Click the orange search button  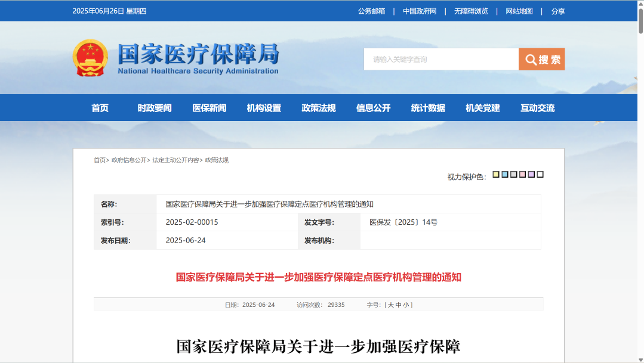pos(541,60)
